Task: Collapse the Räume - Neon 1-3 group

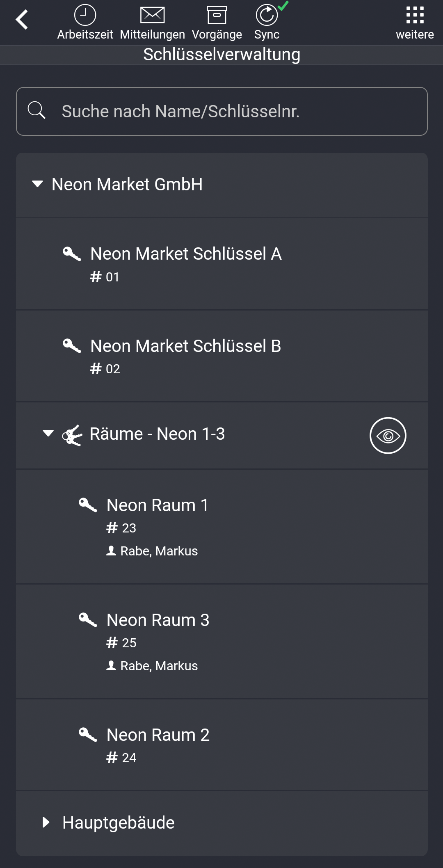Action: (48, 433)
